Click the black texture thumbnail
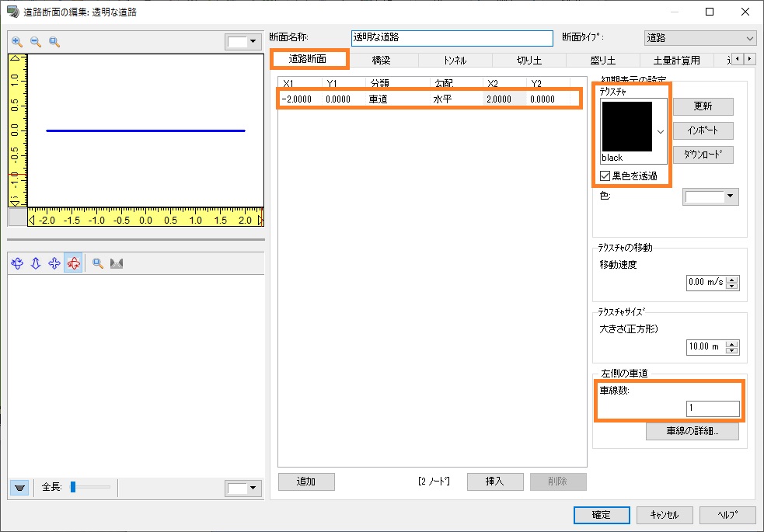 [627, 127]
